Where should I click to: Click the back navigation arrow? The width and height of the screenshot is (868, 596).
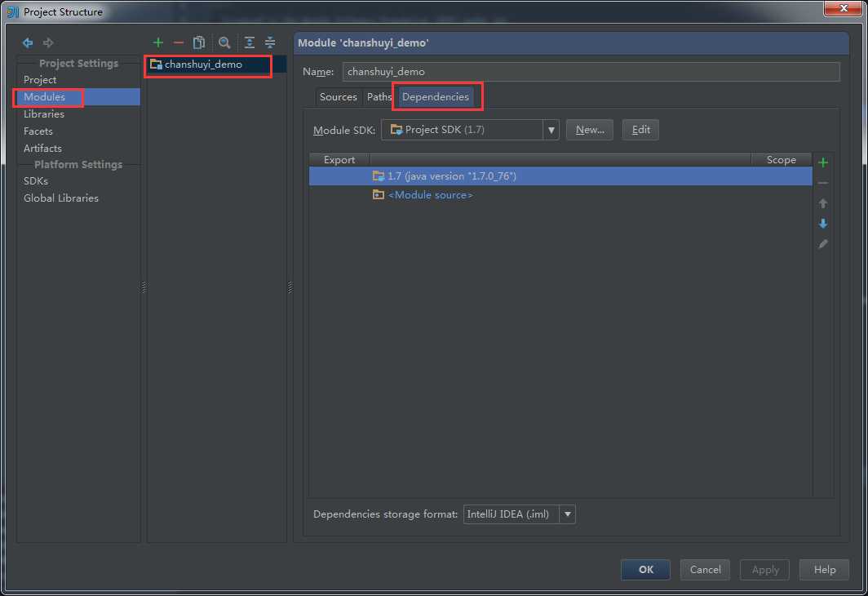(28, 42)
